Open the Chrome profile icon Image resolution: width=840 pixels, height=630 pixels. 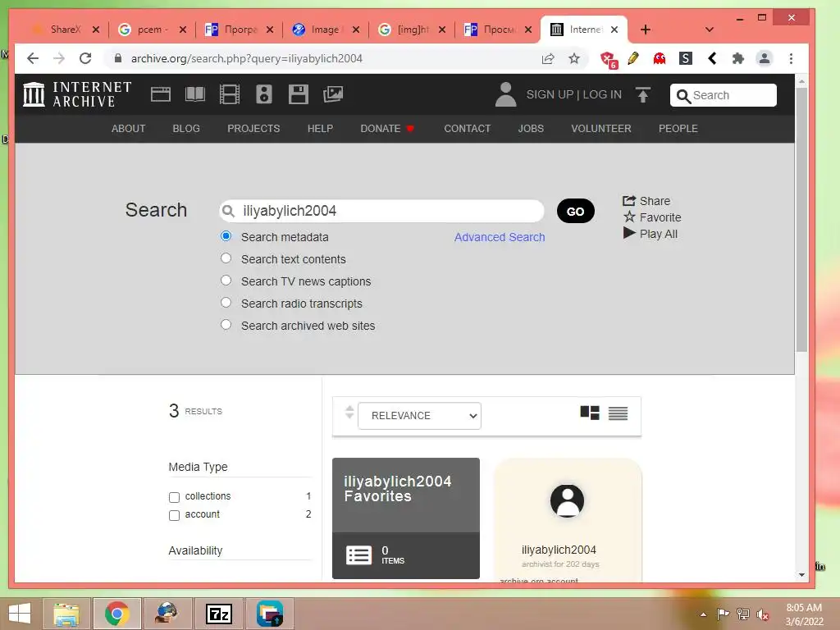click(765, 58)
